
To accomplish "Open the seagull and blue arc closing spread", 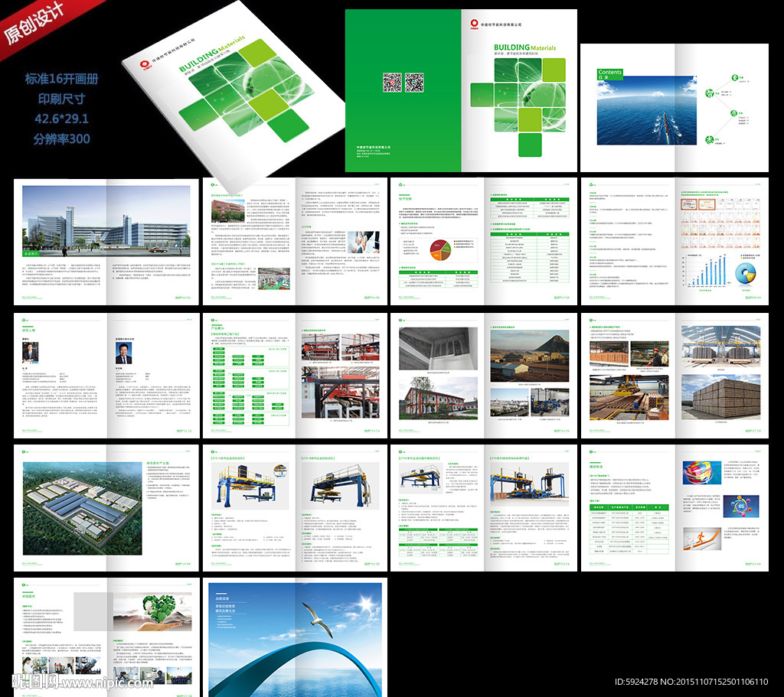I will point(295,637).
